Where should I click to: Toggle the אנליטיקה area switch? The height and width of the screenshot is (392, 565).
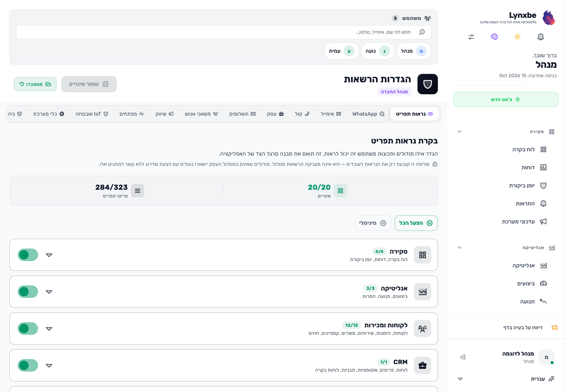tap(28, 291)
